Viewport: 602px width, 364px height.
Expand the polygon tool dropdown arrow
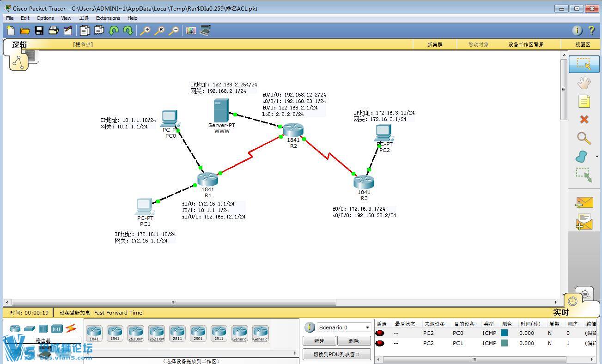pos(597,157)
